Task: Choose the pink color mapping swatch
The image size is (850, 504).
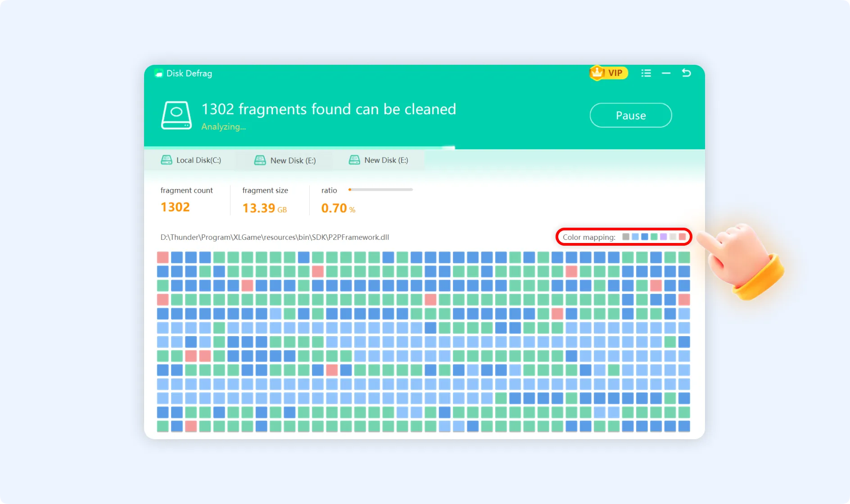Action: pyautogui.click(x=683, y=237)
